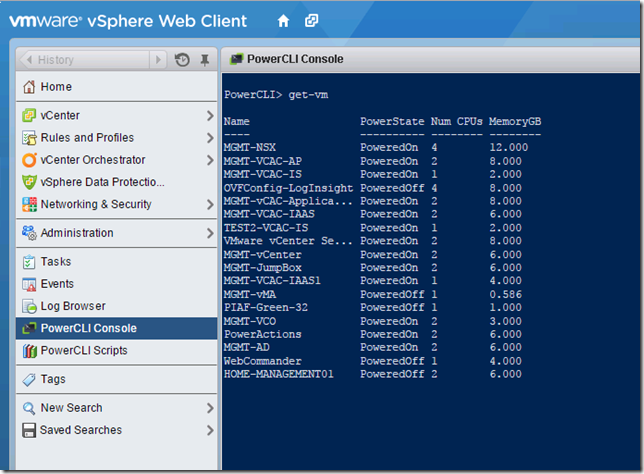Expand the vCenter Orchestrator chevron
The image size is (644, 474).
[210, 160]
